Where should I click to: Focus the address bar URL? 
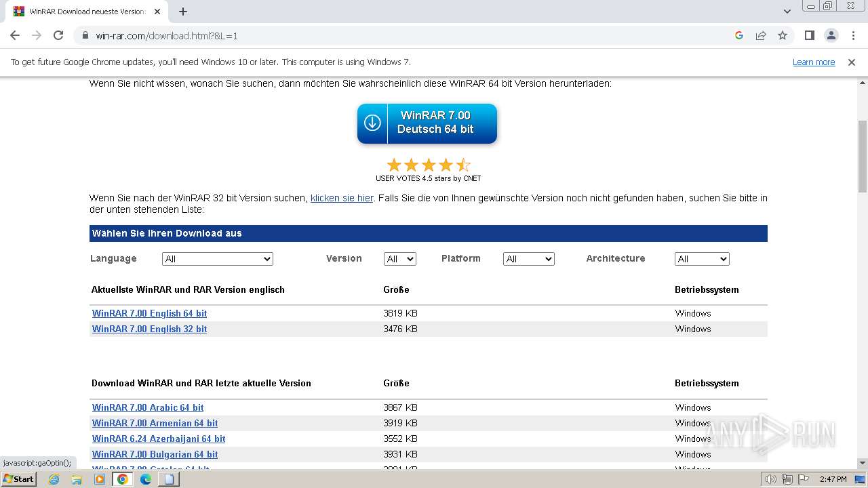click(167, 36)
